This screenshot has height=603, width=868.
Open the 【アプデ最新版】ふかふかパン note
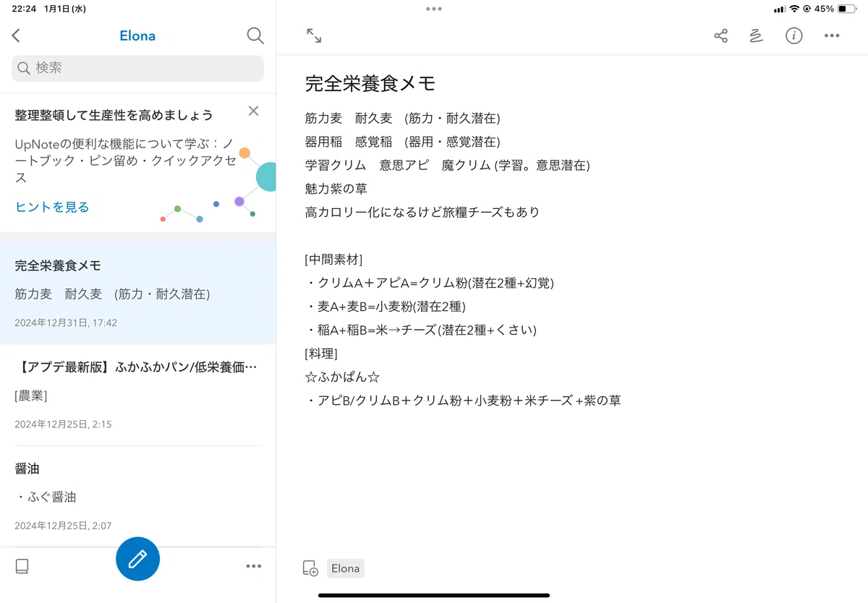pos(137,395)
